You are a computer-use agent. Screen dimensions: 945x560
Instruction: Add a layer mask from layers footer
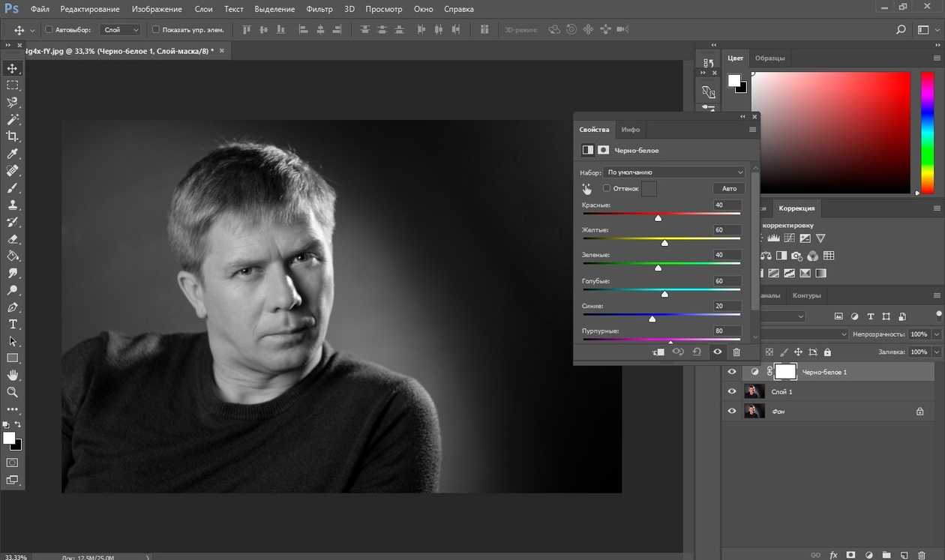(850, 555)
